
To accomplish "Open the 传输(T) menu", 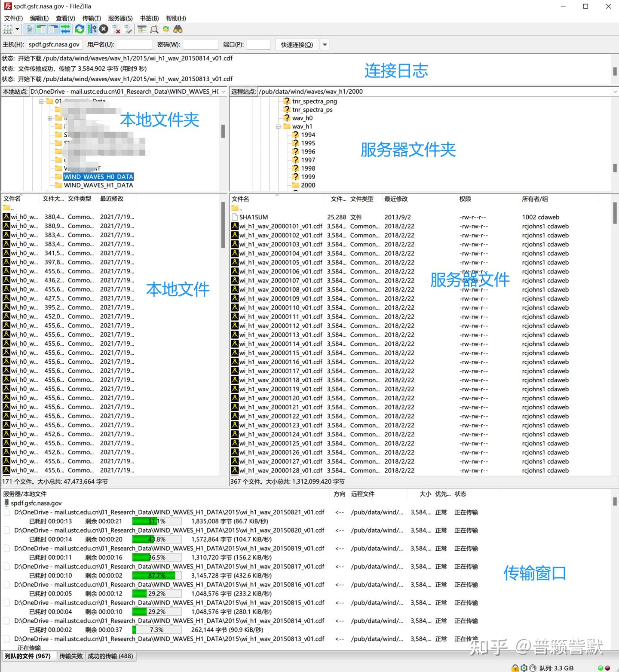I will [91, 18].
